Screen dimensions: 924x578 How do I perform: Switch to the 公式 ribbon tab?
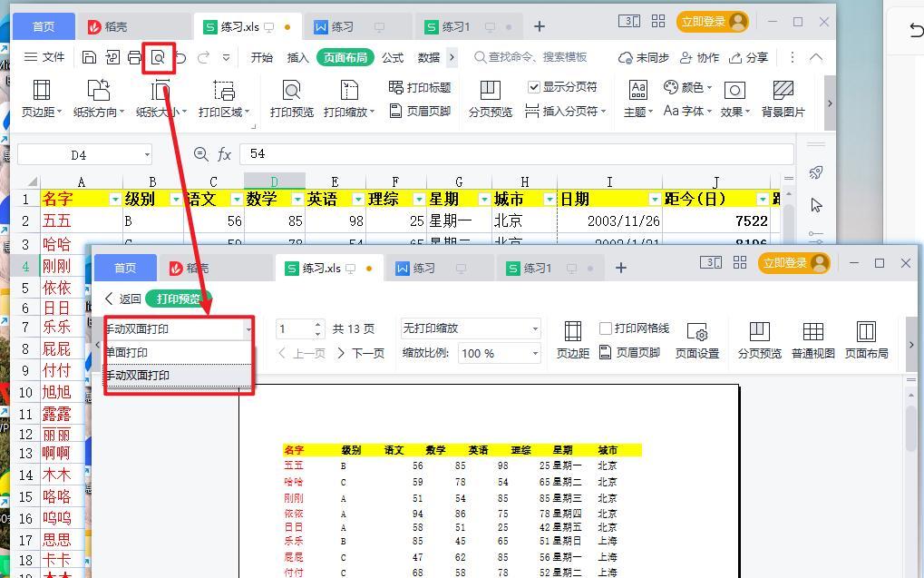(393, 57)
